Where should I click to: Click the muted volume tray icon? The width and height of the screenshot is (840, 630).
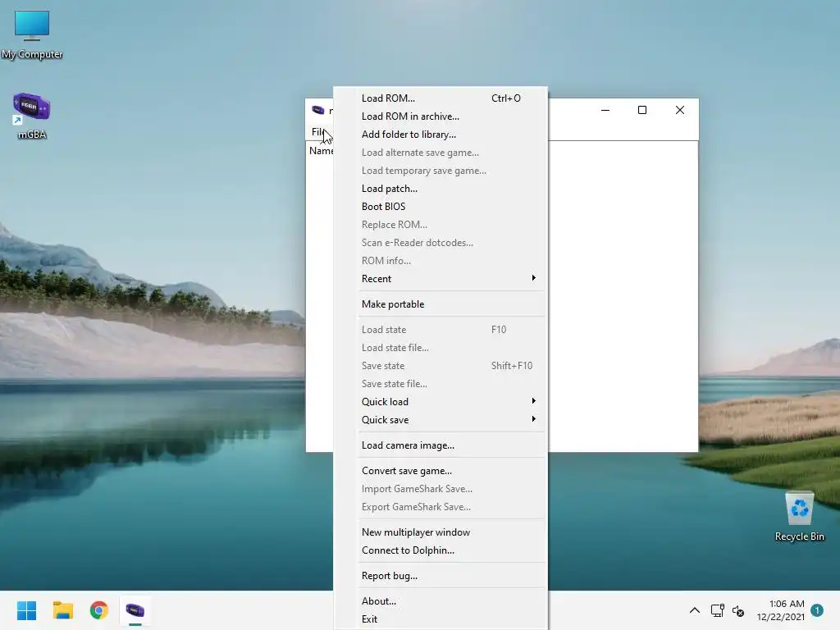pyautogui.click(x=738, y=610)
